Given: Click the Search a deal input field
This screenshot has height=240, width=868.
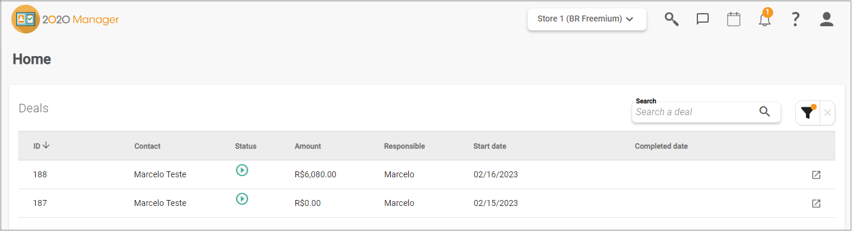Looking at the screenshot, I should pos(695,112).
